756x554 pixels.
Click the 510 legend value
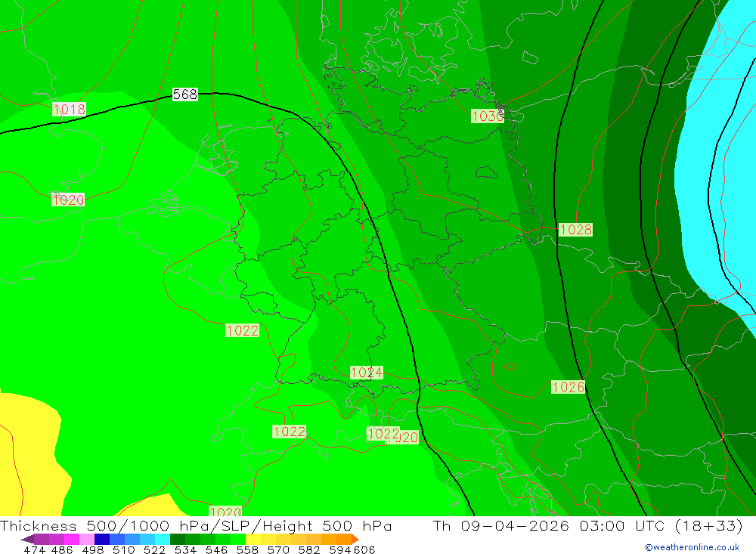tap(123, 549)
